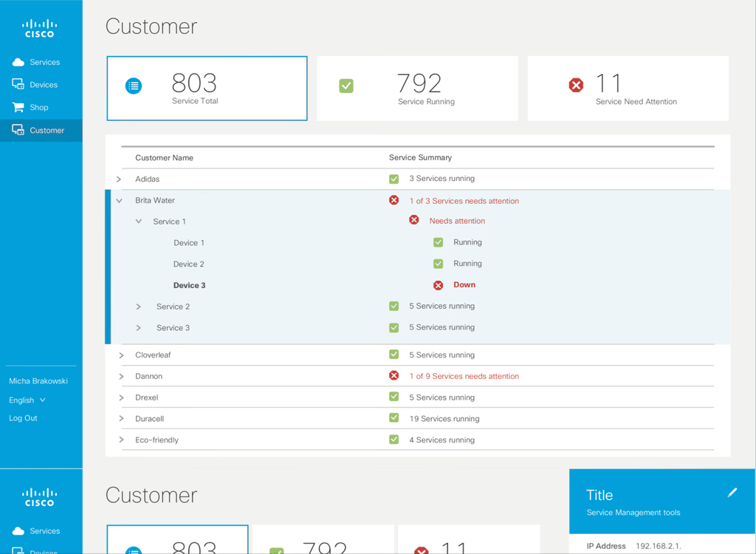Viewport: 756px width, 554px height.
Task: Click '4 Services running' text in Eco-friendly row
Action: (x=442, y=440)
